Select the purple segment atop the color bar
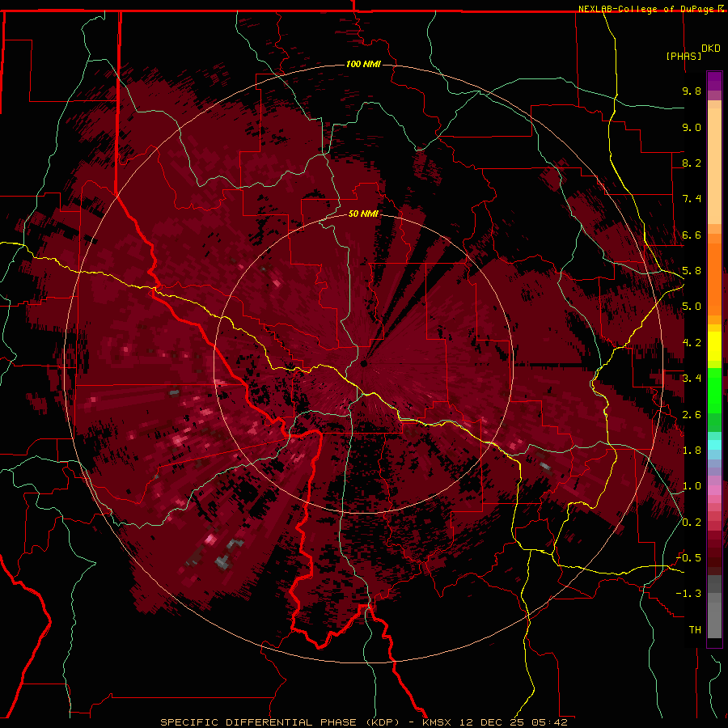This screenshot has height=728, width=728. [714, 82]
